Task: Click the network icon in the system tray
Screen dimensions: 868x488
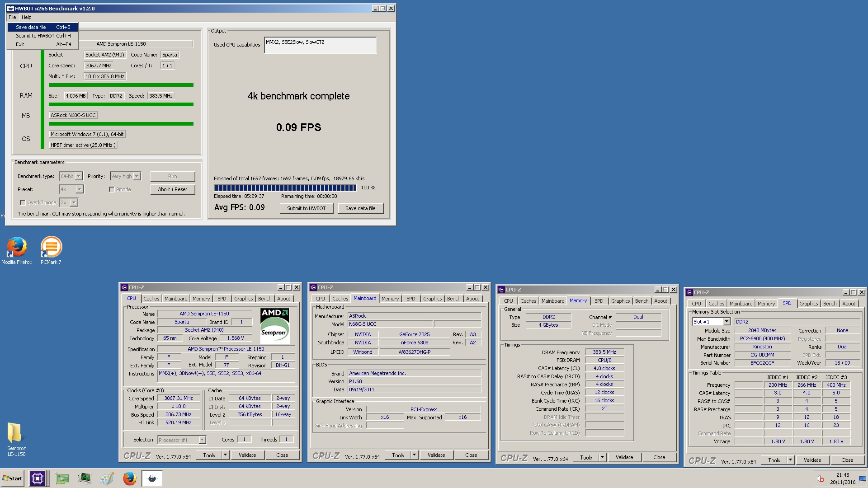Action: (862, 479)
